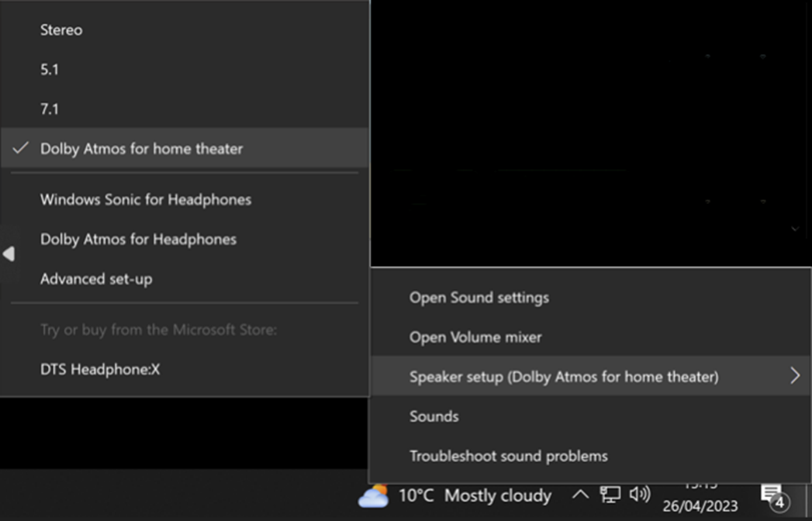Show hidden icons with the tray chevron
Viewport: 812px width, 521px height.
click(x=580, y=495)
